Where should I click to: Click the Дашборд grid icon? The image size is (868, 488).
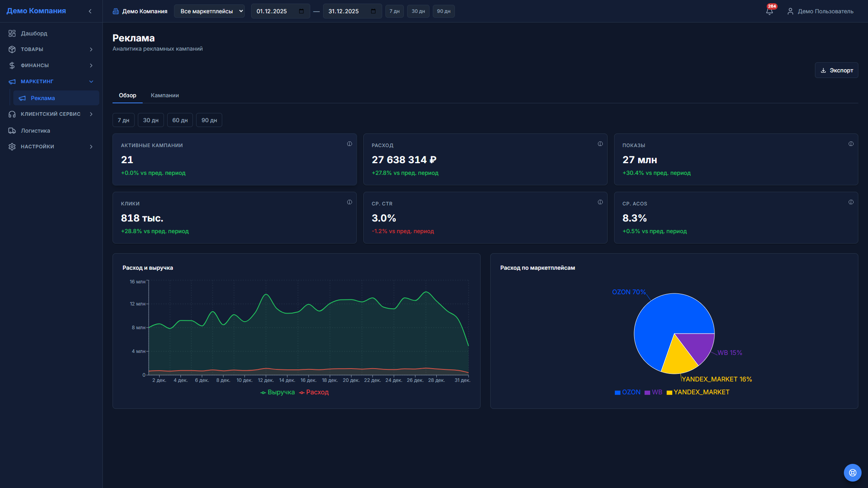click(x=12, y=33)
